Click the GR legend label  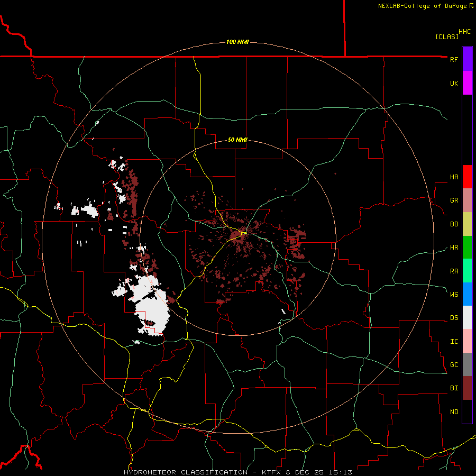coord(454,200)
